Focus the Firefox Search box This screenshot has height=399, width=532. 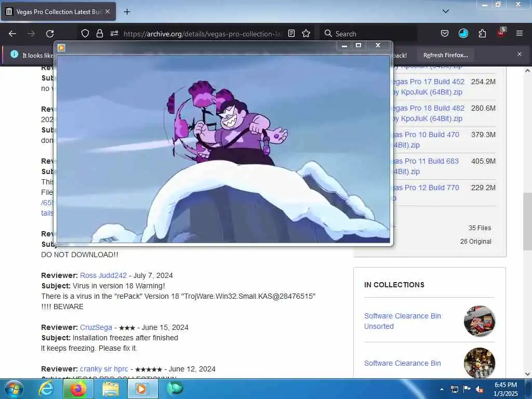pyautogui.click(x=368, y=34)
